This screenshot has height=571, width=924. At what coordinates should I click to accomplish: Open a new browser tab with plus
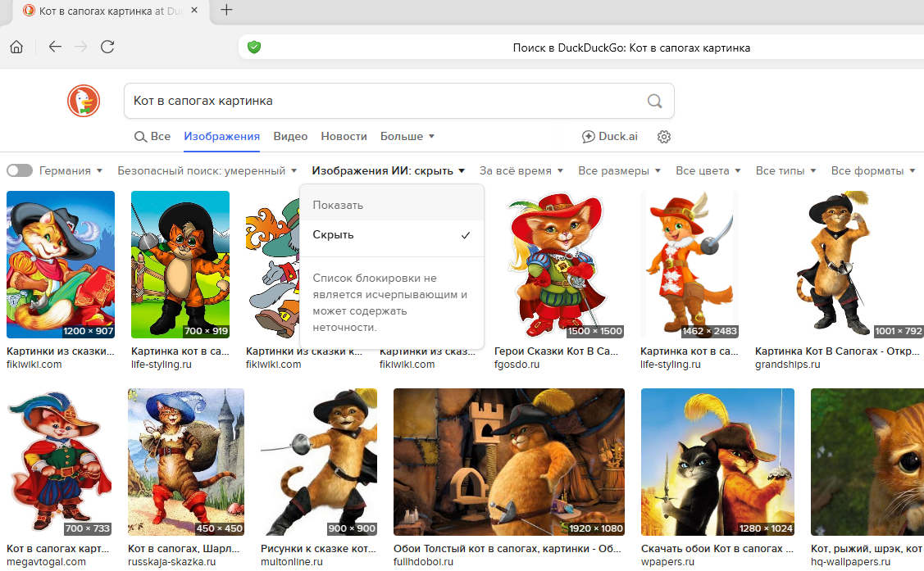pyautogui.click(x=226, y=10)
